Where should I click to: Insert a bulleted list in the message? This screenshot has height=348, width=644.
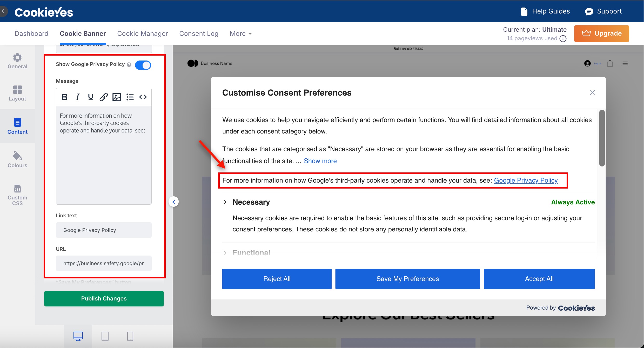click(x=130, y=97)
